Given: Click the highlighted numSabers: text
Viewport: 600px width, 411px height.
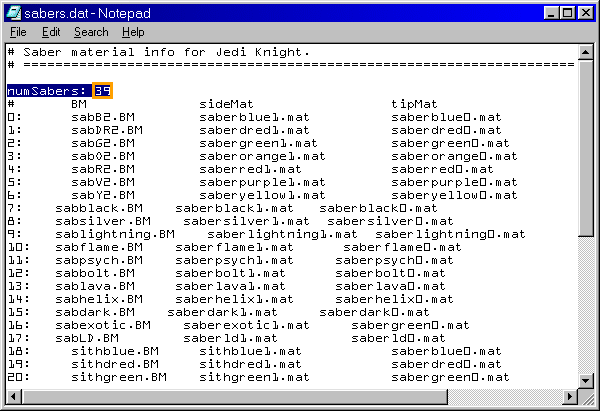Looking at the screenshot, I should click(46, 91).
